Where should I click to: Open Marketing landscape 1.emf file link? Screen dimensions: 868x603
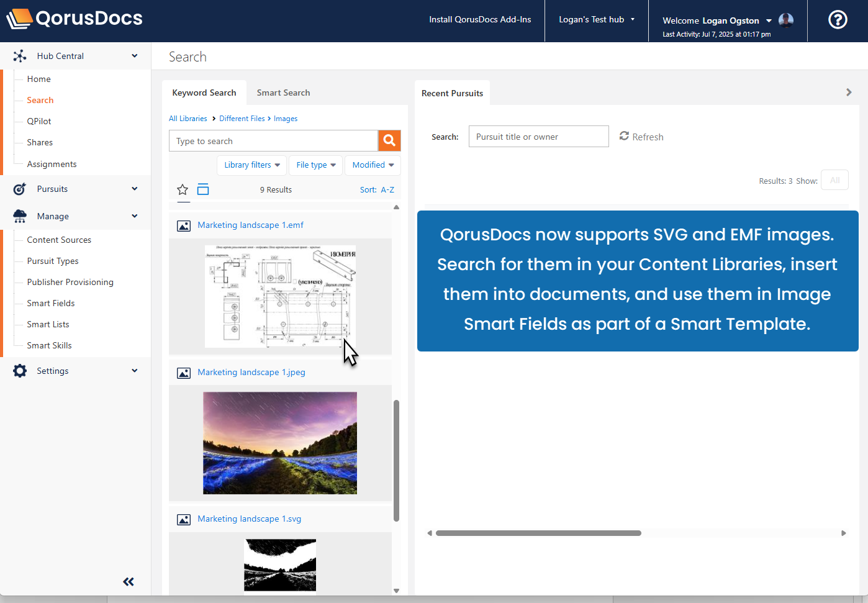(251, 225)
